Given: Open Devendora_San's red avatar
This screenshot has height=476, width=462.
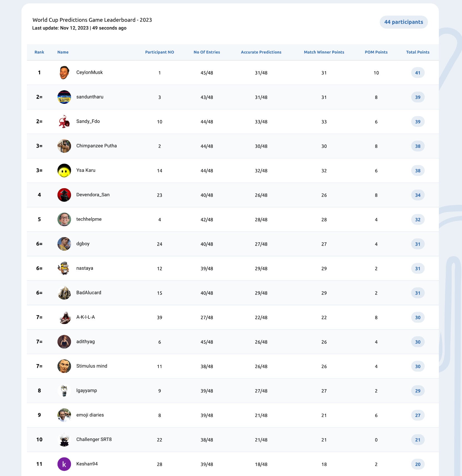Looking at the screenshot, I should point(64,195).
